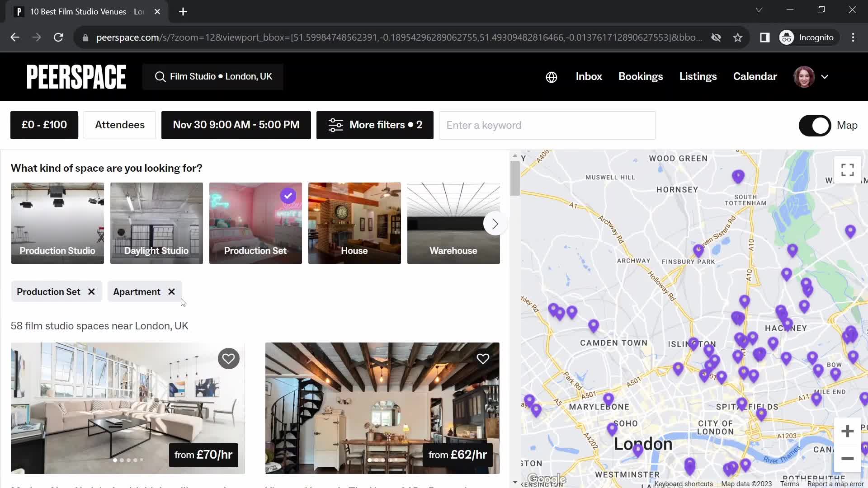
Task: Click the Inbox navigation icon
Action: (589, 75)
